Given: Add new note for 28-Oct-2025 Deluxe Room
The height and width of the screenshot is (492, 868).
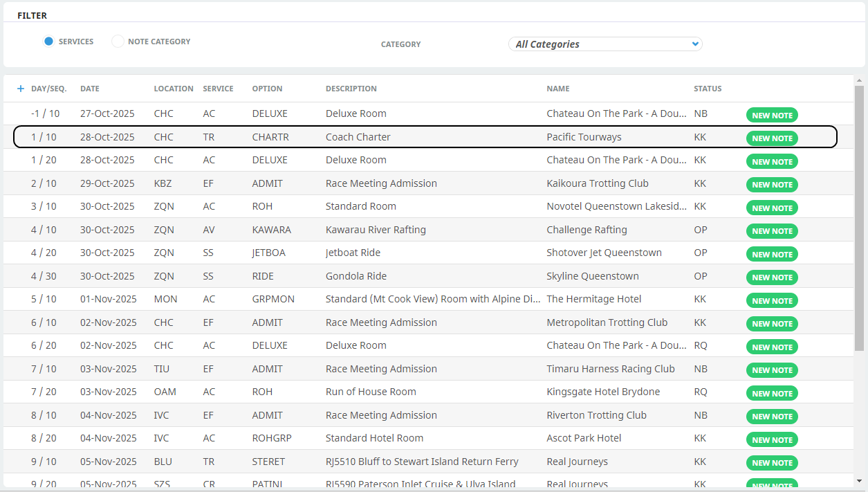Looking at the screenshot, I should click(x=772, y=162).
